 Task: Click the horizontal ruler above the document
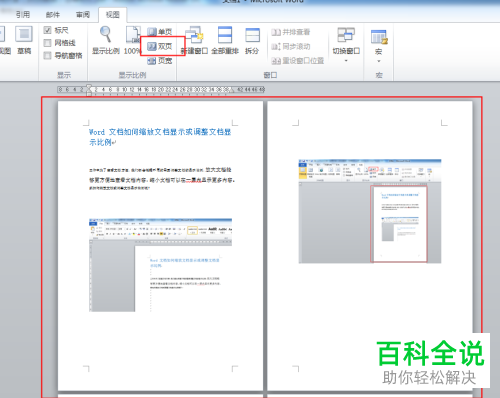click(161, 89)
